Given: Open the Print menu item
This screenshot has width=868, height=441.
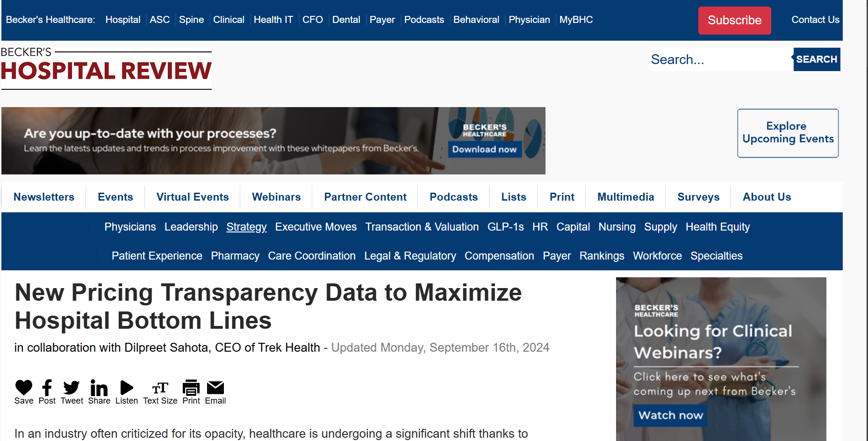Looking at the screenshot, I should pyautogui.click(x=562, y=197).
